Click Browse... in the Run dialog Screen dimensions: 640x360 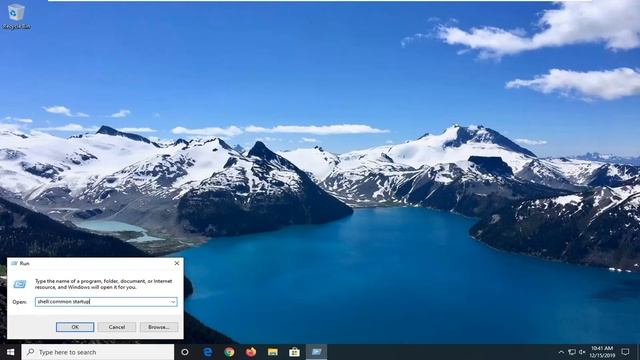coord(159,327)
